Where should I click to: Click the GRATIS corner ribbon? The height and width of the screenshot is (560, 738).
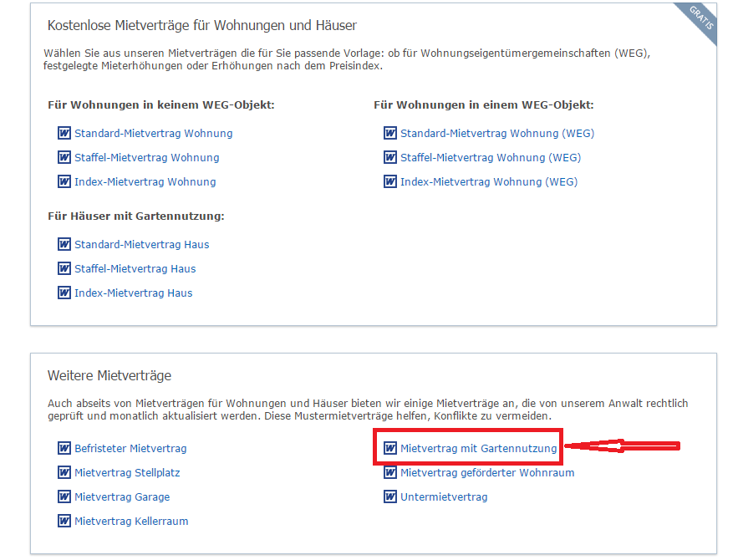pos(700,18)
